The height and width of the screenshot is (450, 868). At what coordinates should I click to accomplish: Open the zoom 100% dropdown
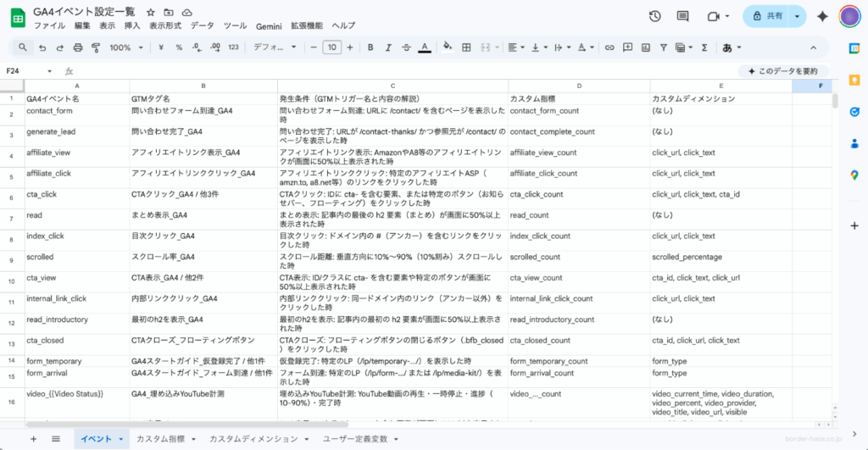pyautogui.click(x=126, y=47)
